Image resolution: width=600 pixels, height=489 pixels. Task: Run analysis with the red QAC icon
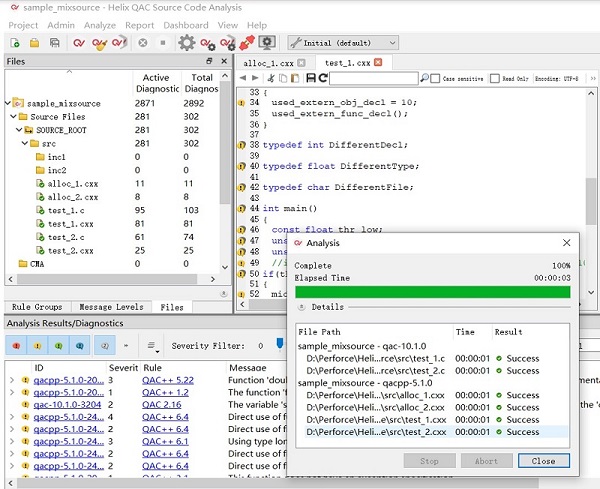[x=79, y=43]
